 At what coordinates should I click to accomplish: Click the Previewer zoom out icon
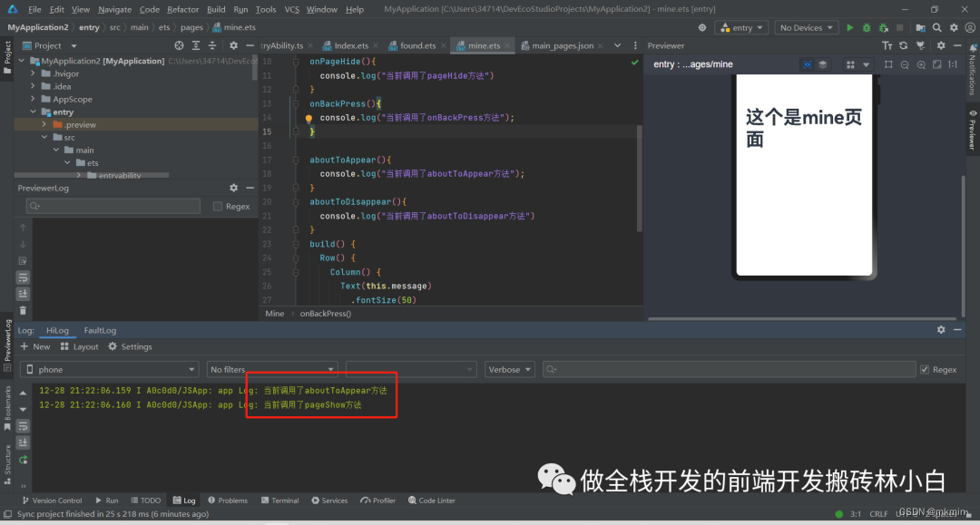click(x=905, y=64)
